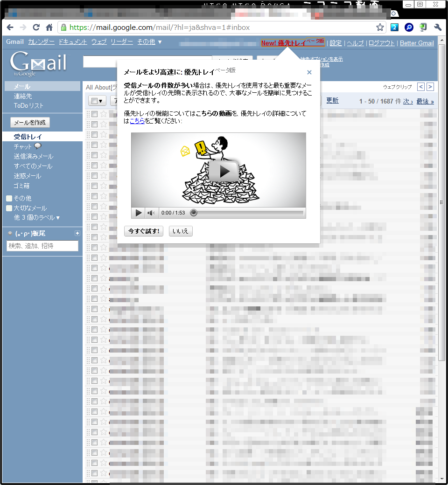Viewport: 448px width, 485px height.
Task: Click the chat bubble icon beside チャット
Action: click(x=38, y=146)
